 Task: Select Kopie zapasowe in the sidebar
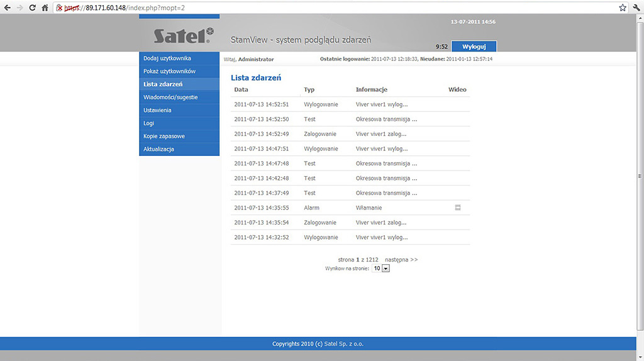[164, 136]
